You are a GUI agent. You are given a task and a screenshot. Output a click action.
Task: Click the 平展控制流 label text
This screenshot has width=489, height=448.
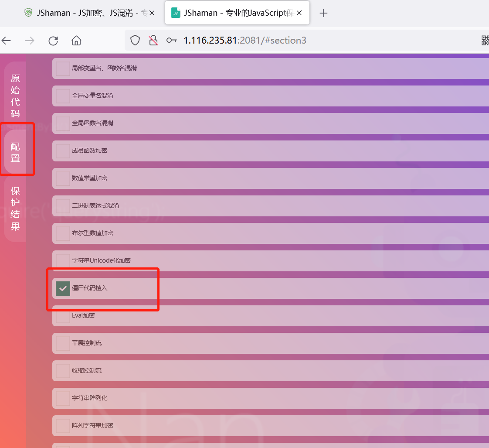click(x=87, y=343)
